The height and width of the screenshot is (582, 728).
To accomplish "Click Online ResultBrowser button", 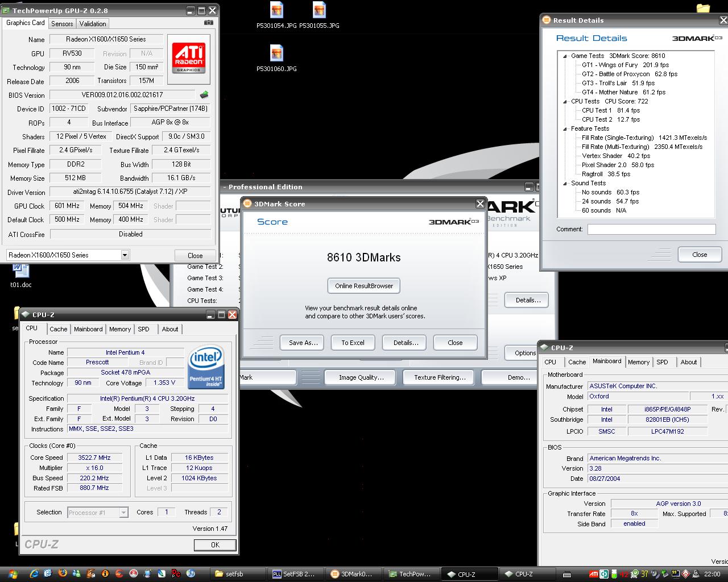I will tap(364, 286).
